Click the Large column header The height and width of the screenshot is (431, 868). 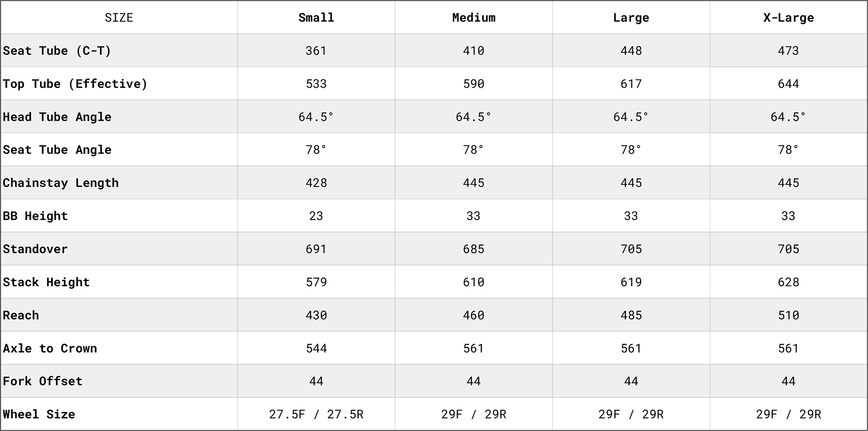[x=631, y=18]
